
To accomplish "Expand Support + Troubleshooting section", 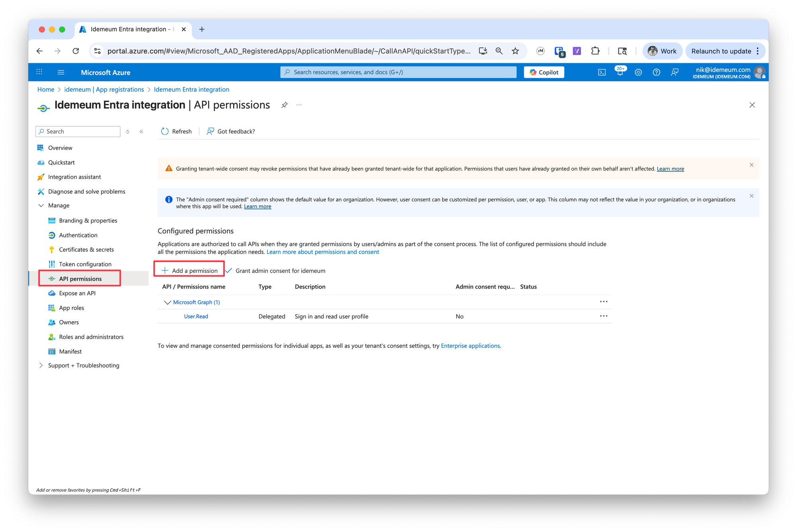I will (41, 365).
